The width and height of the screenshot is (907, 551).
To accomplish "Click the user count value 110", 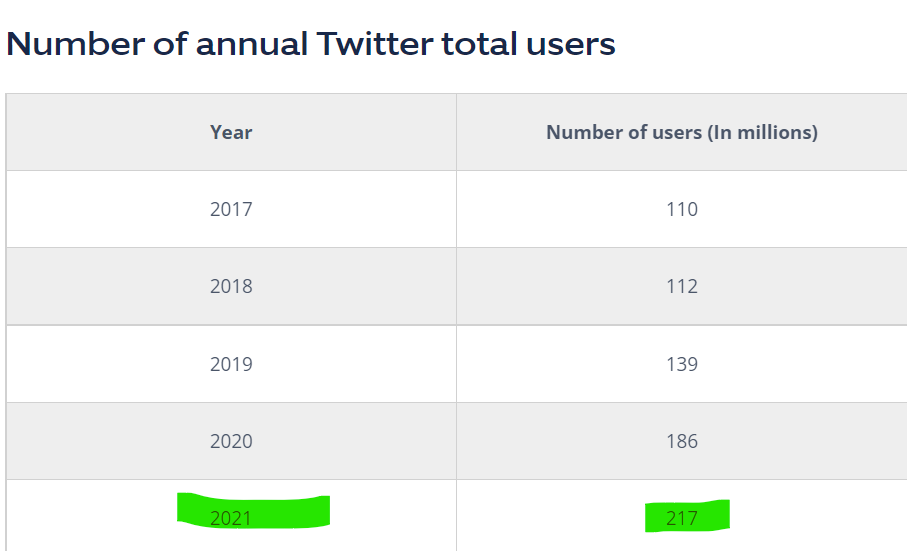I will (682, 209).
